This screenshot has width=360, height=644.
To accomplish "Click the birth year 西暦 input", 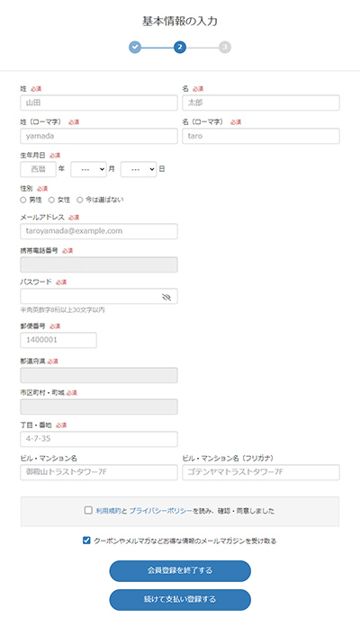I will point(38,169).
